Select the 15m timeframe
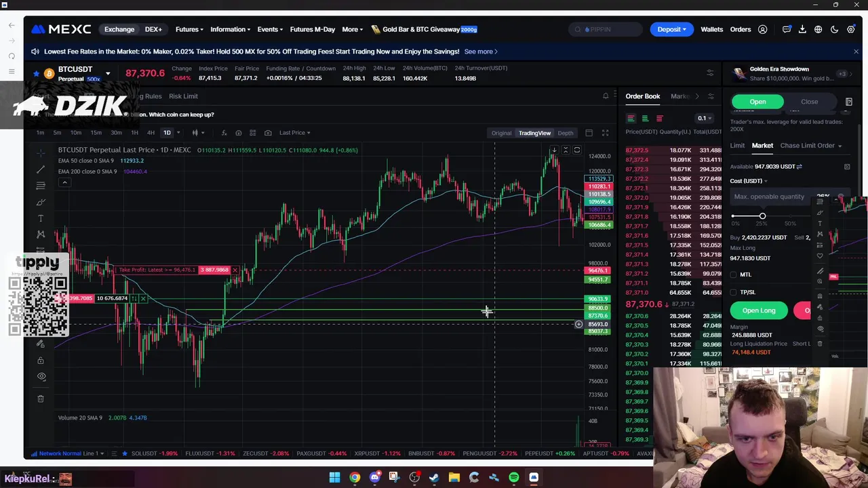The height and width of the screenshot is (488, 868). click(x=96, y=133)
